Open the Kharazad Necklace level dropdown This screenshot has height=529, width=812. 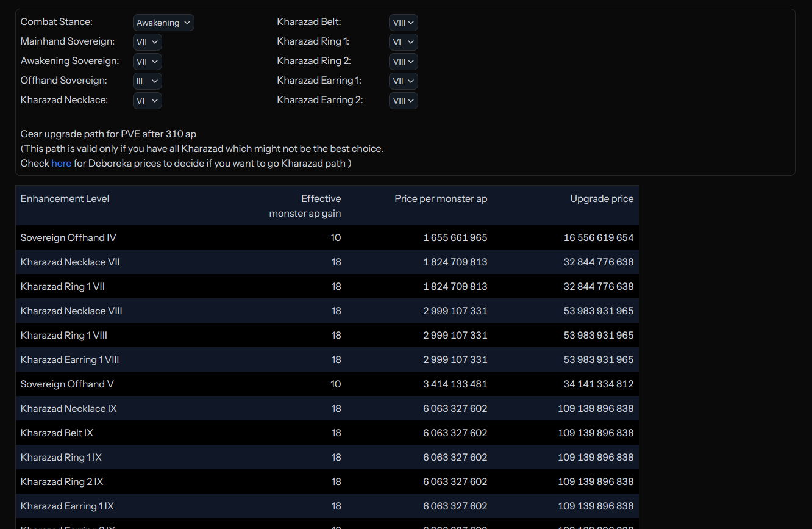click(x=148, y=101)
